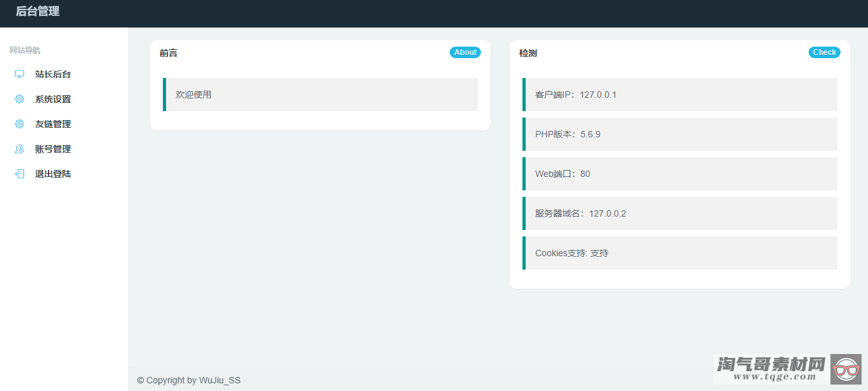Open the 友链管理 settings icon
Screen dimensions: 868x391
pos(19,124)
